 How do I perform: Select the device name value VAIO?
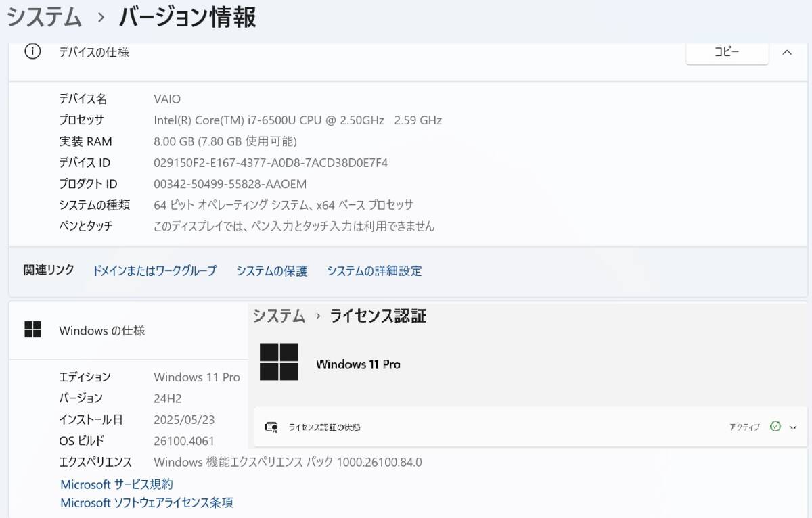click(x=167, y=99)
